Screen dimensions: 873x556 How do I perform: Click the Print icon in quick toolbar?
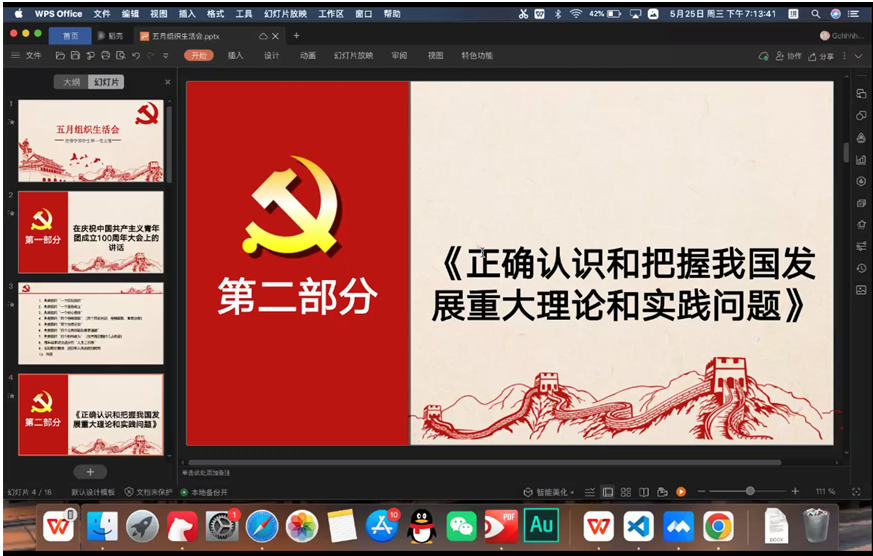pyautogui.click(x=105, y=56)
